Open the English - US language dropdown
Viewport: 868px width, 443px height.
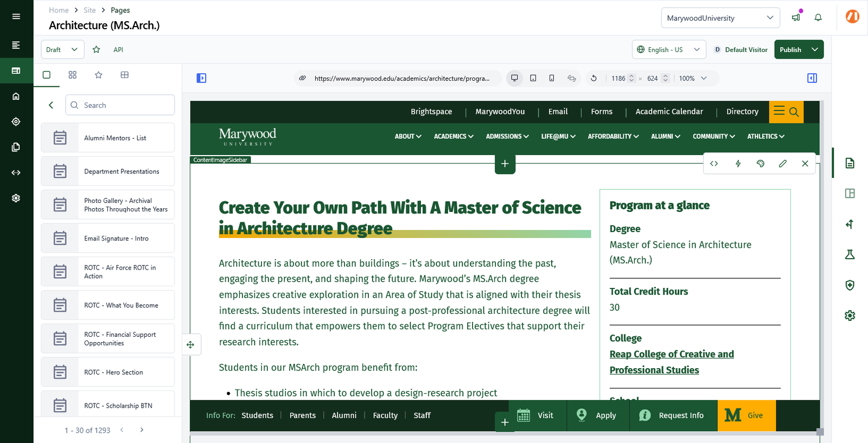(x=669, y=49)
